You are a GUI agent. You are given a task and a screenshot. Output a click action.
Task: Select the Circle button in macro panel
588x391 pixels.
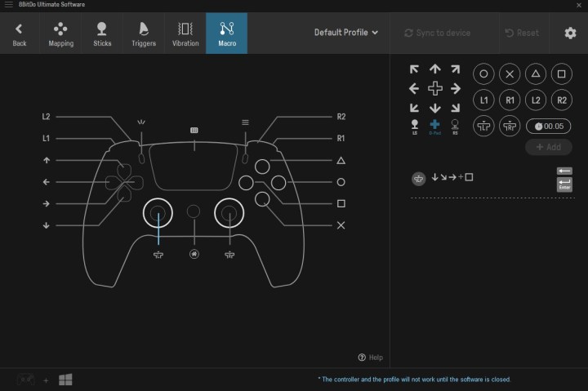[483, 73]
